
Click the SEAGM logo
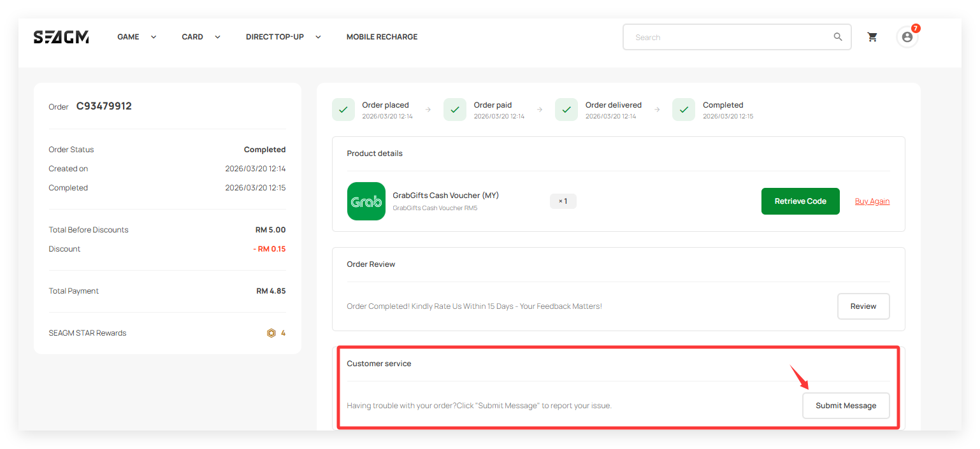[61, 37]
